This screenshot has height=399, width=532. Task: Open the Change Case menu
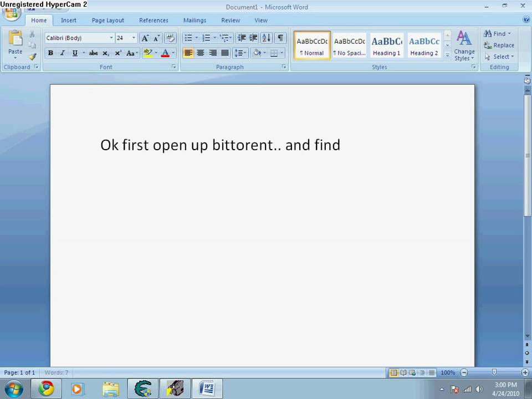coord(132,53)
